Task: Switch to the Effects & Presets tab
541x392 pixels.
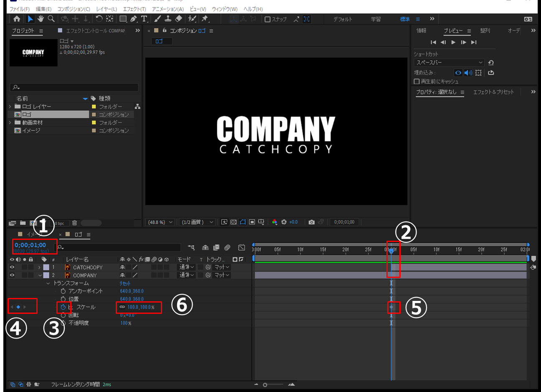Action: pyautogui.click(x=493, y=92)
